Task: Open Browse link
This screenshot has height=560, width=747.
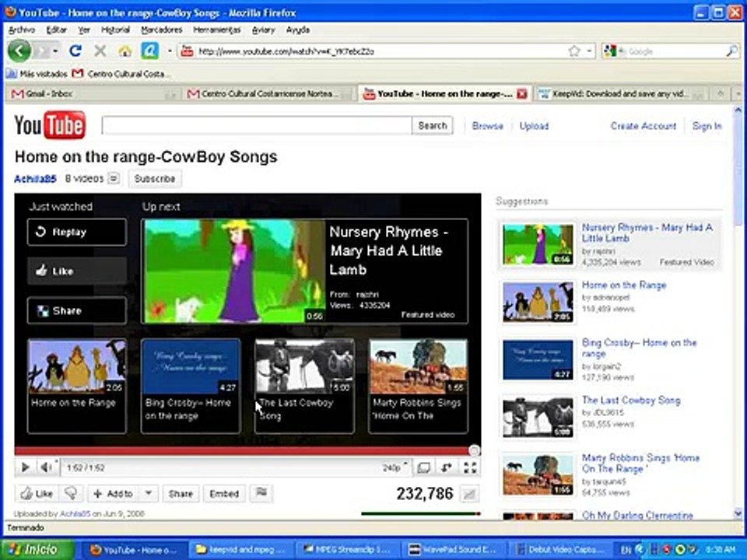Action: 487,126
